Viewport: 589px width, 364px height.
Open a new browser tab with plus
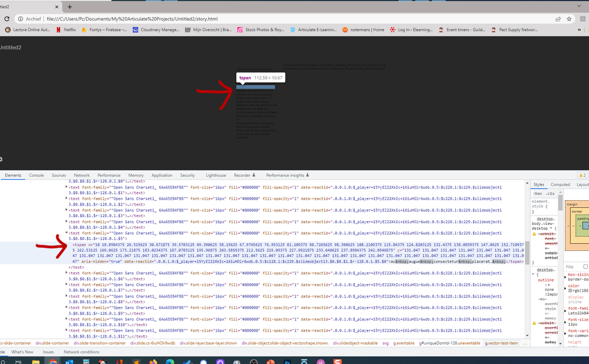[70, 6]
